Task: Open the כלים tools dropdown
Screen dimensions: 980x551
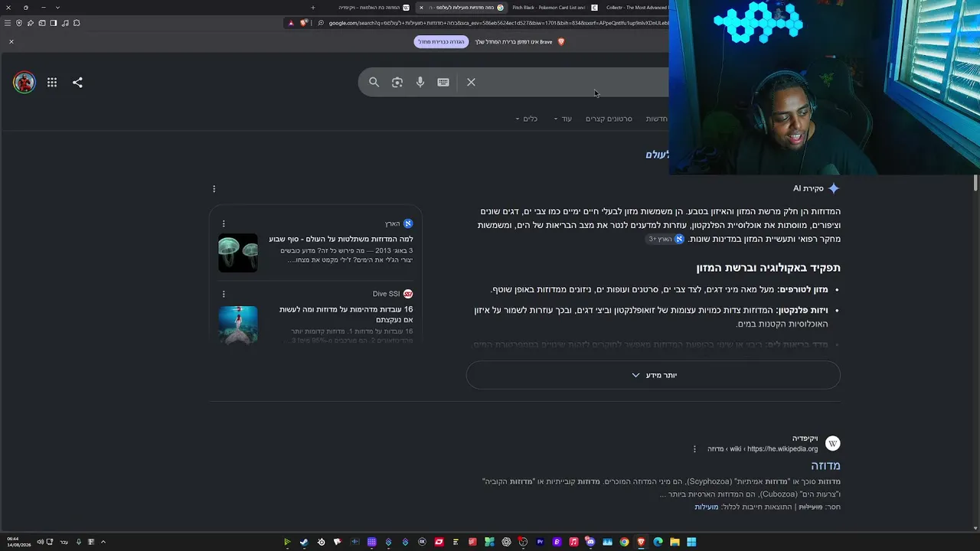Action: click(x=527, y=119)
